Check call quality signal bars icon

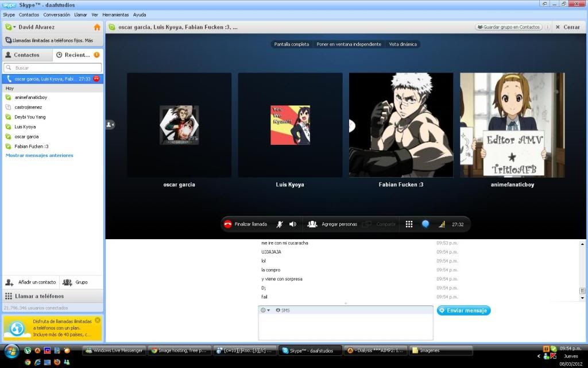tap(442, 224)
